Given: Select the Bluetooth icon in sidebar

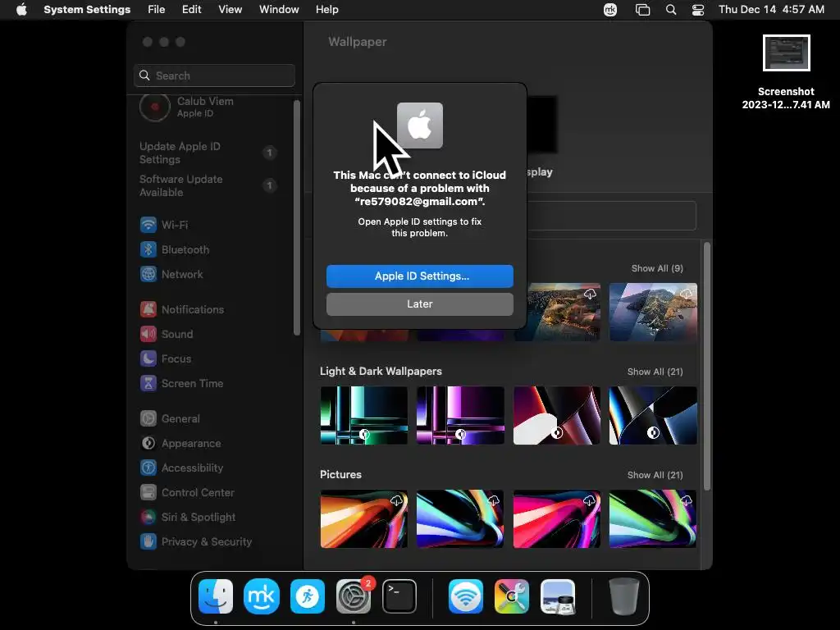Looking at the screenshot, I should [148, 249].
